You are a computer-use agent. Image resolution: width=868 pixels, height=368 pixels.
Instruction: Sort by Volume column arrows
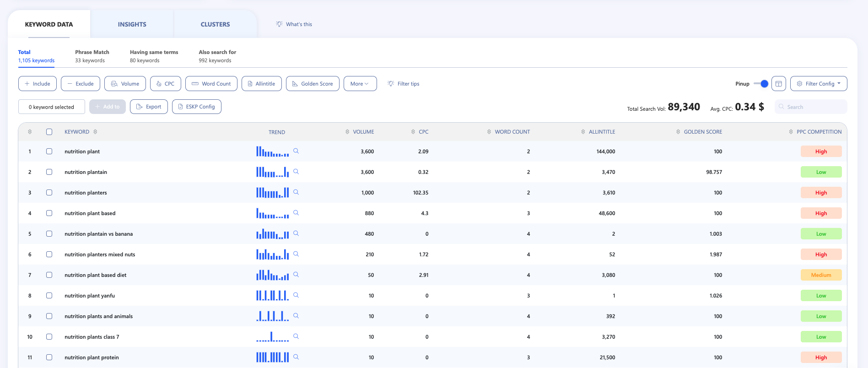tap(347, 132)
